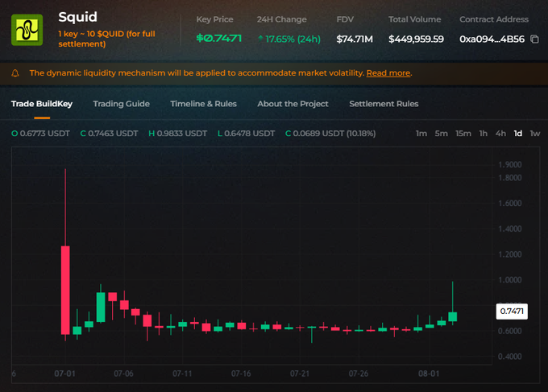Open the Settlement Rules tab
This screenshot has width=548, height=392.
click(384, 104)
